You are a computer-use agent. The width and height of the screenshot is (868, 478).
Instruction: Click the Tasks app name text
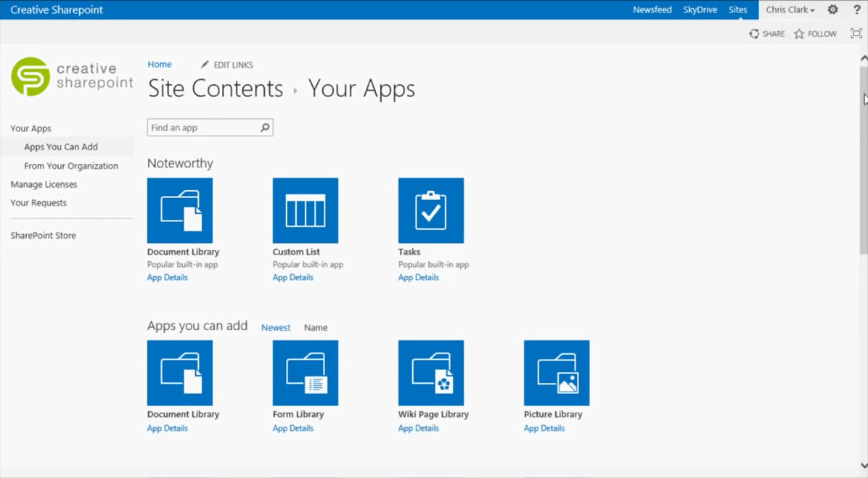(409, 252)
